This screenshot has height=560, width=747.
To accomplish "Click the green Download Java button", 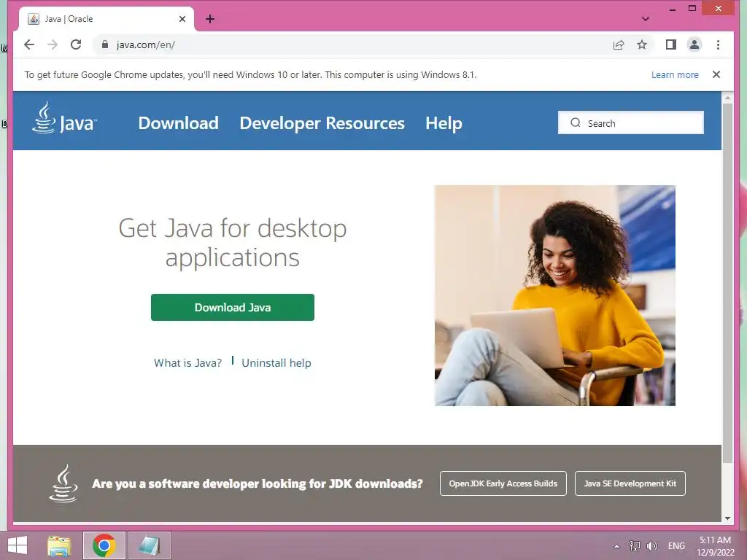I will tap(233, 307).
